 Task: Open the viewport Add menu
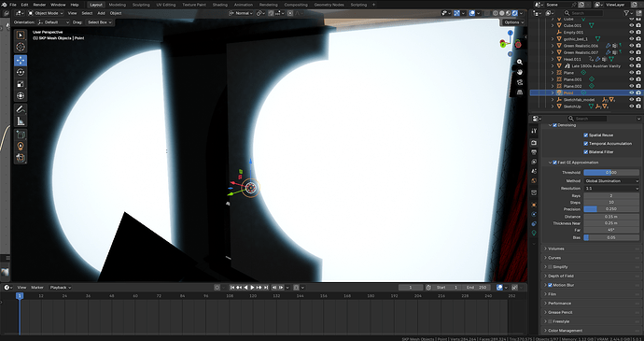[x=101, y=13]
